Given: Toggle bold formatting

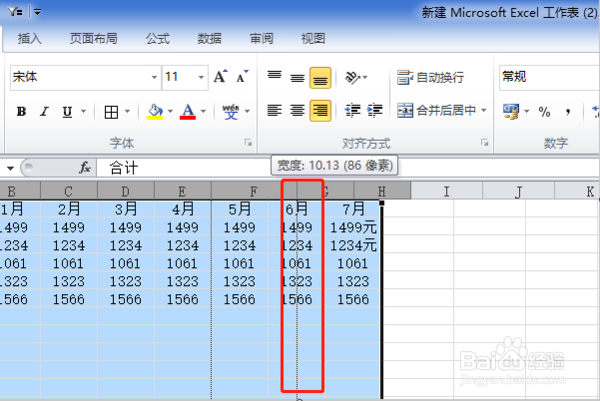Looking at the screenshot, I should click(21, 112).
